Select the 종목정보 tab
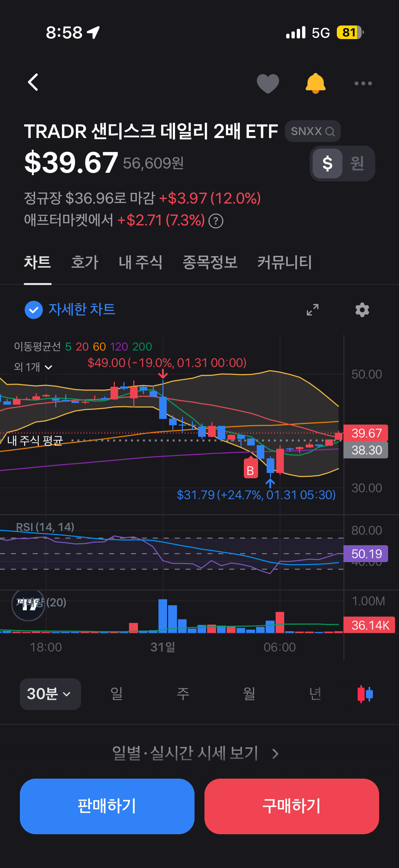Image resolution: width=399 pixels, height=868 pixels. (x=210, y=262)
